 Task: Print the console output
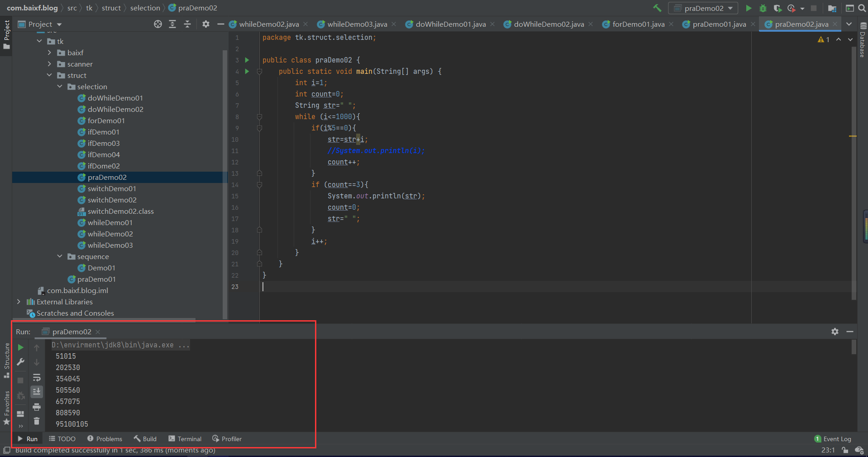click(37, 407)
